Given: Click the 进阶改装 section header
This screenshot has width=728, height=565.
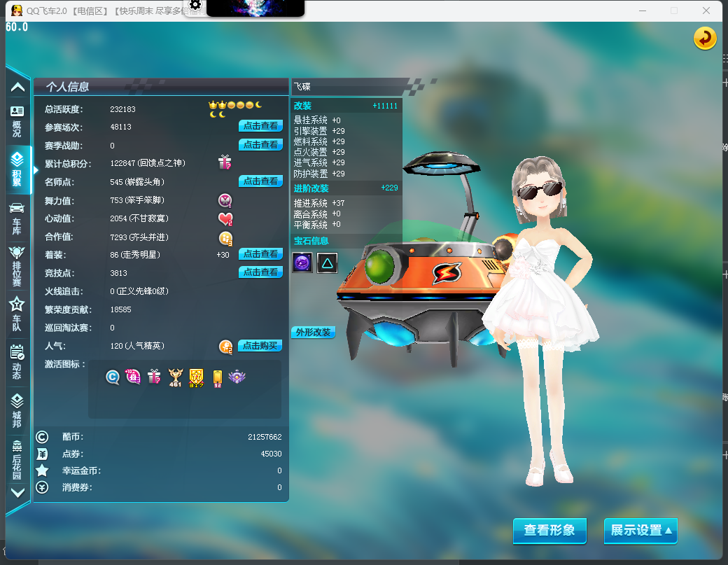Looking at the screenshot, I should coord(346,188).
